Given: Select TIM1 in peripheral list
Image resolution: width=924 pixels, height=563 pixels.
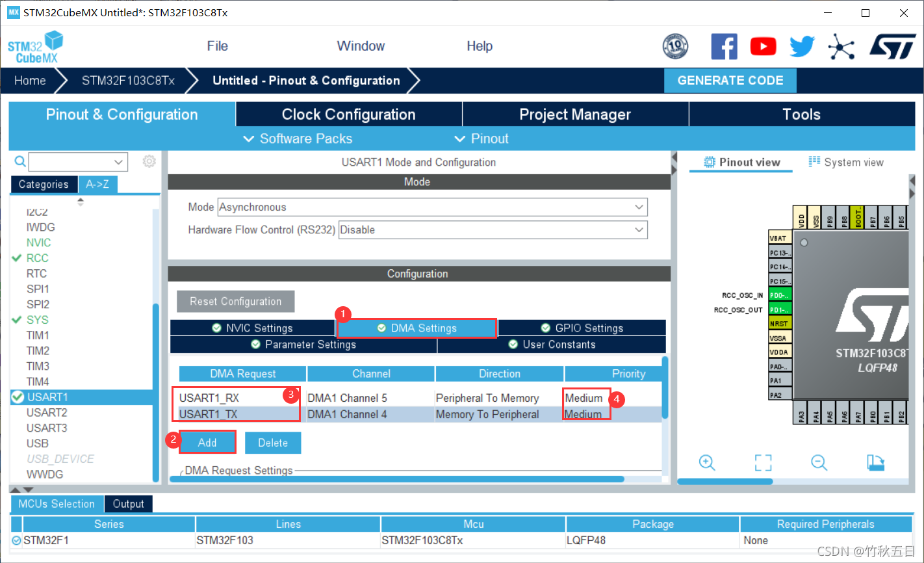Looking at the screenshot, I should point(38,335).
